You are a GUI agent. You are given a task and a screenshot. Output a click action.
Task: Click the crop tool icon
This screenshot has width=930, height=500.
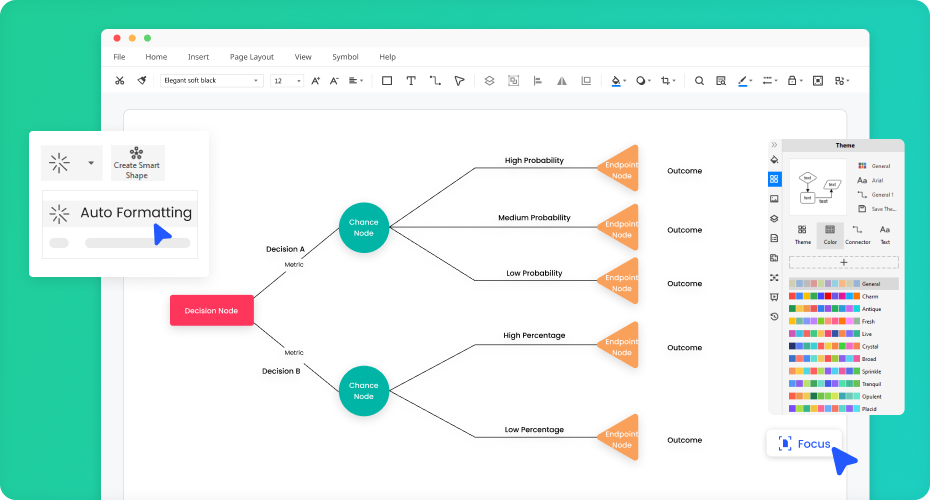tap(665, 80)
